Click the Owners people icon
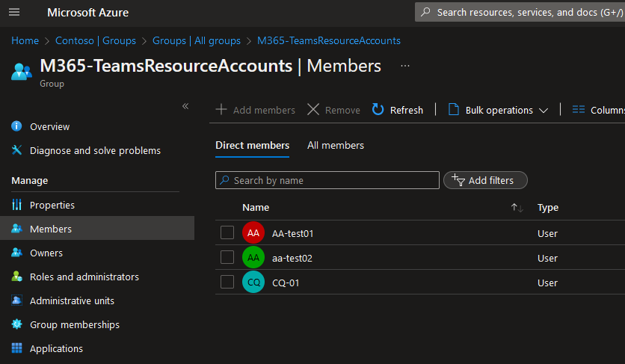 click(16, 253)
